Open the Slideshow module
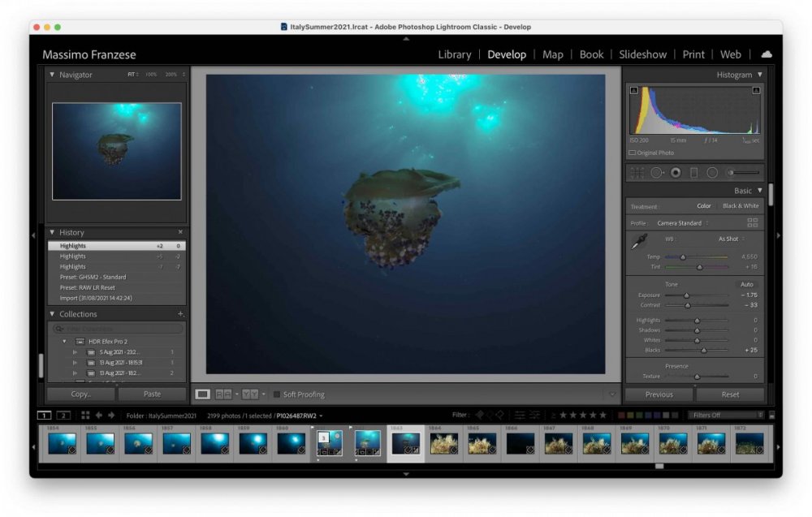 point(642,54)
